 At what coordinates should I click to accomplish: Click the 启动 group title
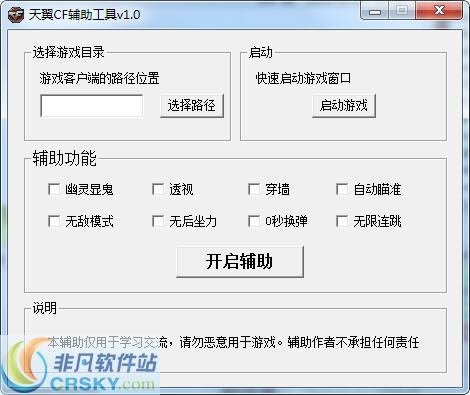pyautogui.click(x=260, y=52)
